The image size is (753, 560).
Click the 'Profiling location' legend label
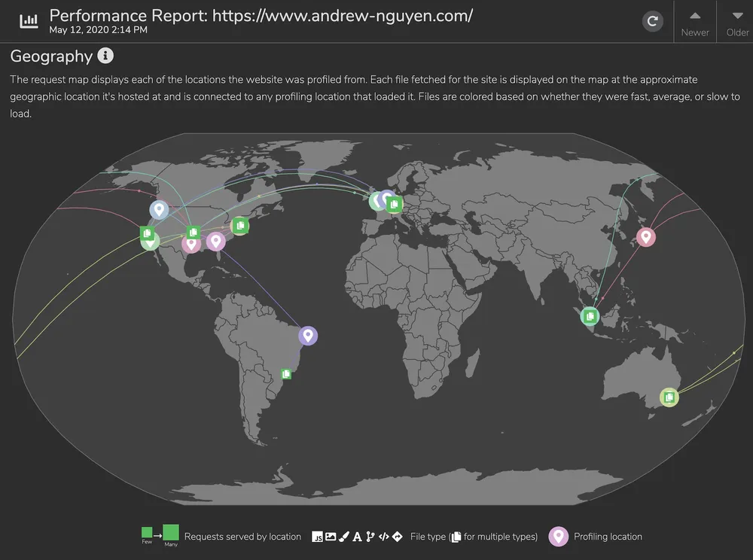click(x=608, y=537)
